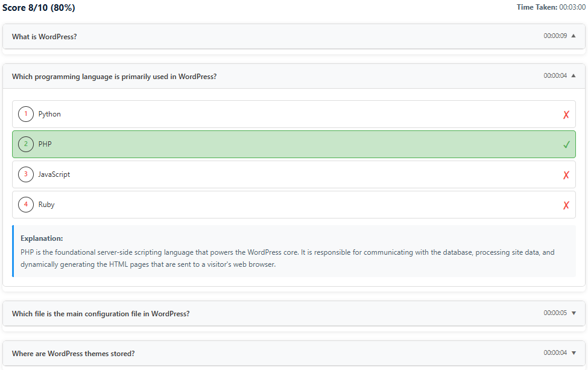Select option number 4 circle for Ruby

tap(26, 205)
